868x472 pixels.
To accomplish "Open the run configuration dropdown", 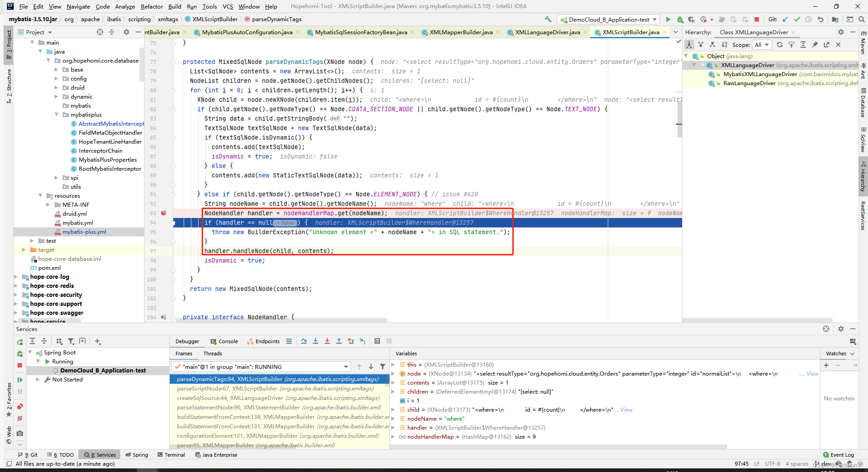I will click(608, 19).
